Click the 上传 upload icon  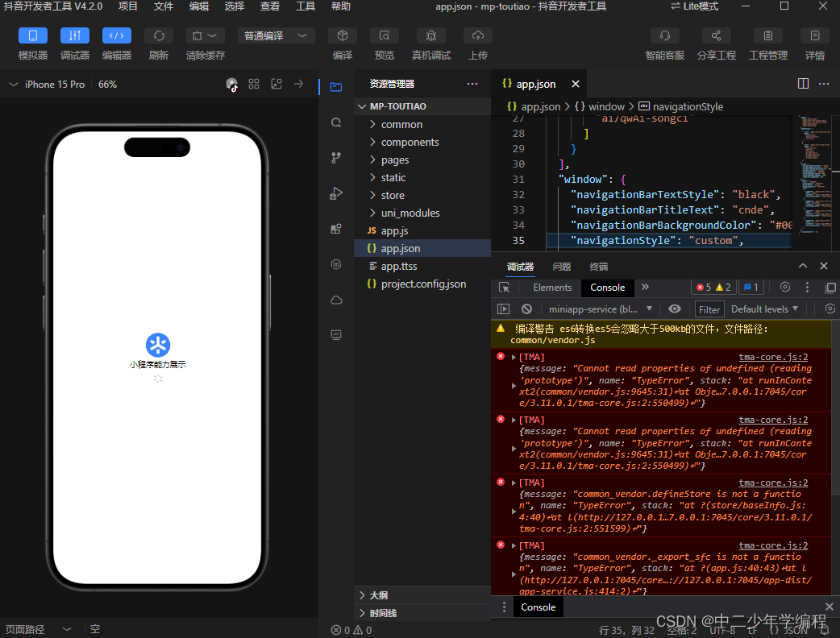coord(478,36)
